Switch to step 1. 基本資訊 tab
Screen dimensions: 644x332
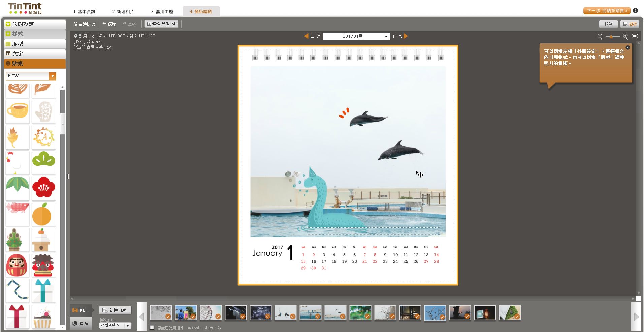coord(84,12)
